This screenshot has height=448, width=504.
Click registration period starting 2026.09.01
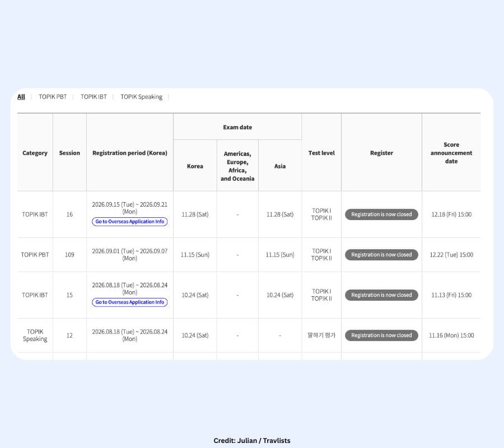click(130, 255)
